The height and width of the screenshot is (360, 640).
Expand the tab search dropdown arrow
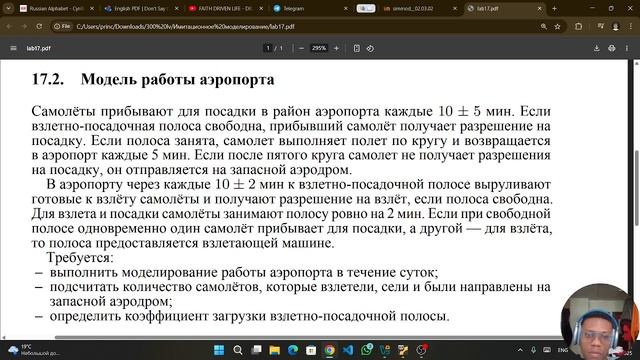[8, 8]
